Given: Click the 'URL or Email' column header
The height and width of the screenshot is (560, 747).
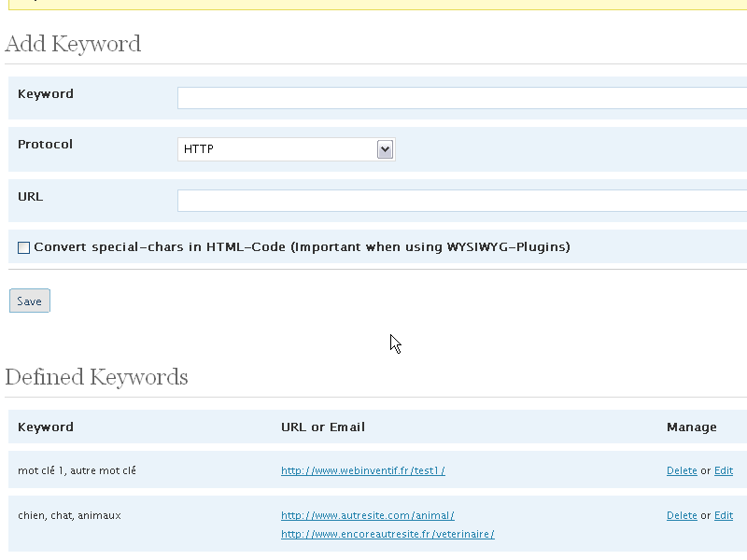Looking at the screenshot, I should 323,427.
